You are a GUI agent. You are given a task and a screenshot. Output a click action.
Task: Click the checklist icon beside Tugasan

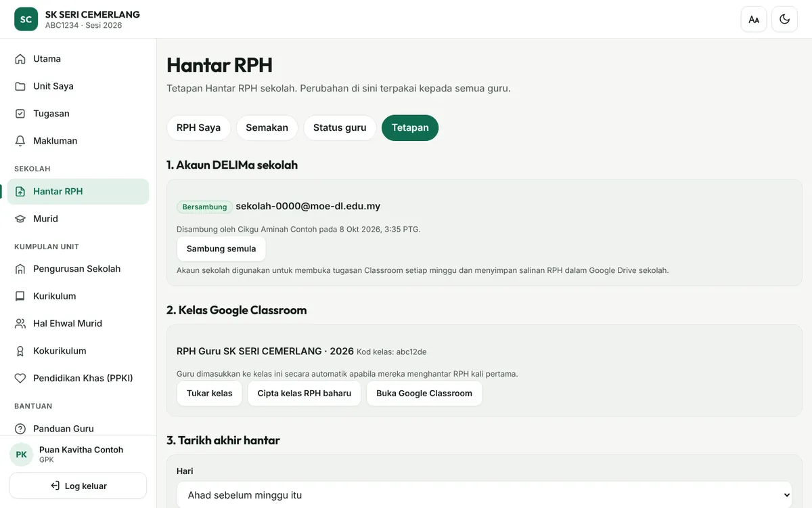[x=20, y=114]
